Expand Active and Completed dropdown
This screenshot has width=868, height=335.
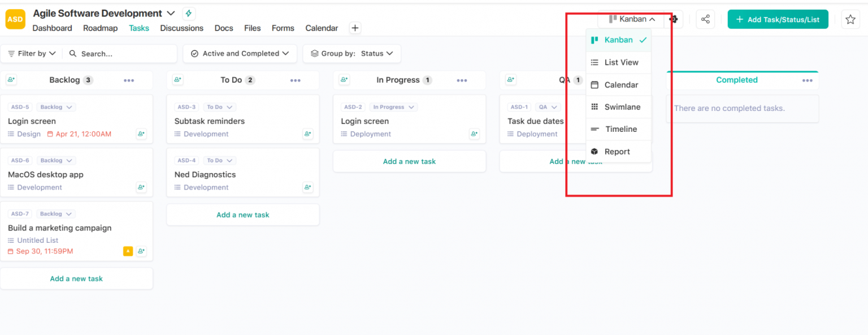[x=240, y=54]
